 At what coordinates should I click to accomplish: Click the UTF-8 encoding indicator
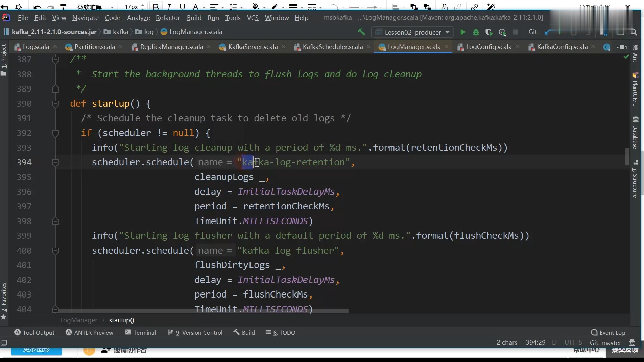click(x=573, y=343)
